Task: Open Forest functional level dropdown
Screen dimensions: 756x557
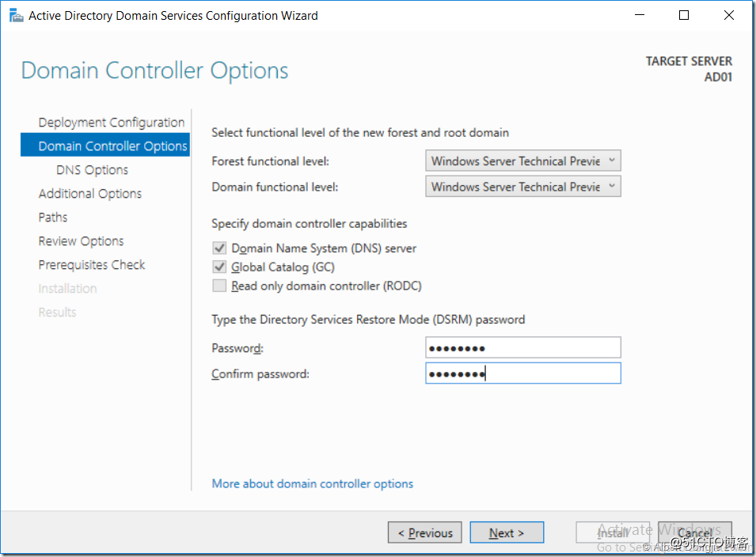Action: (522, 161)
